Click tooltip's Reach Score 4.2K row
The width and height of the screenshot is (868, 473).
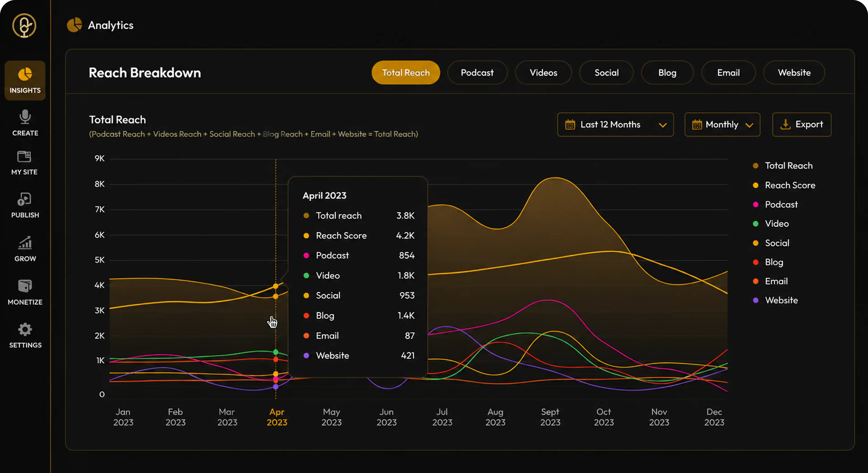point(359,235)
